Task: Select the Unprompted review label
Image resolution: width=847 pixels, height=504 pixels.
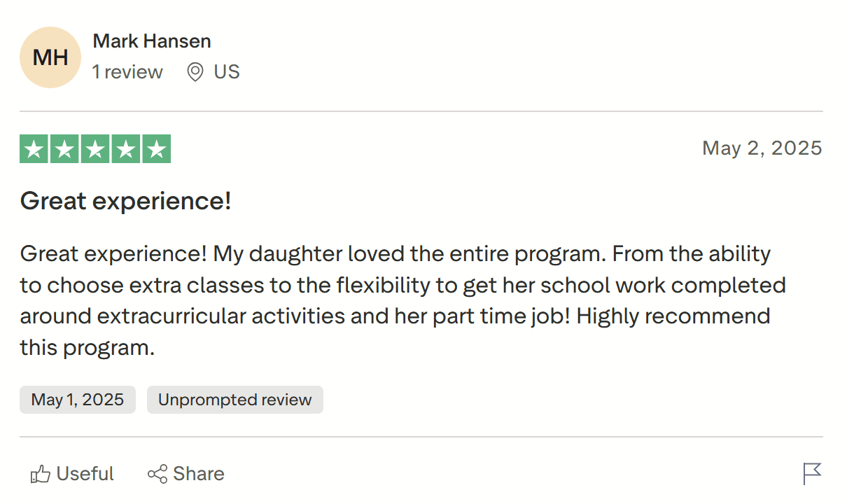Action: 235,400
